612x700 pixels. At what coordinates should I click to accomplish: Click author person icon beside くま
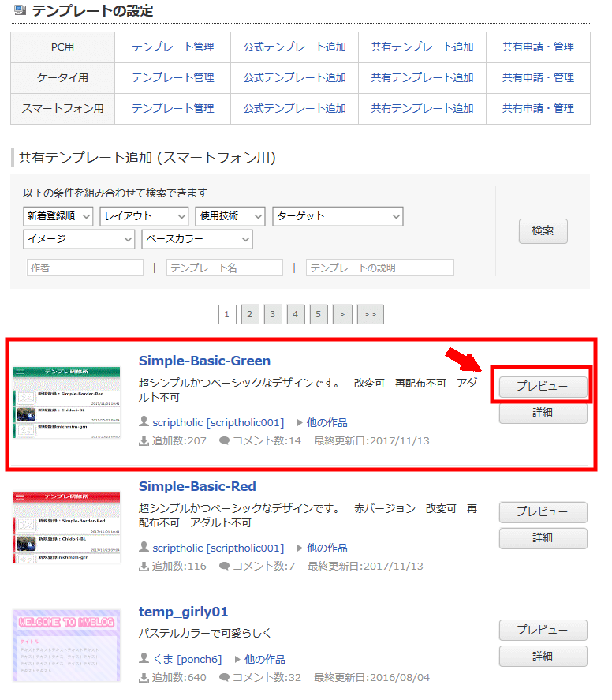pos(144,657)
